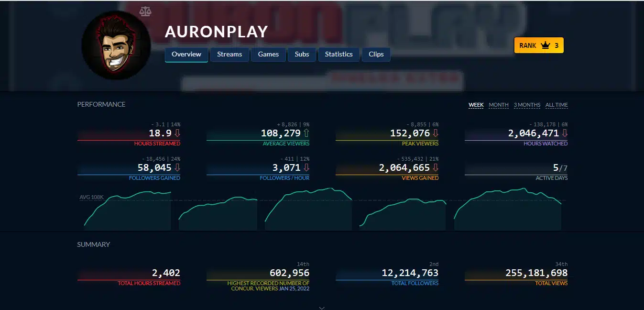This screenshot has width=644, height=310.
Task: Click the 152,076 peak viewers value
Action: click(410, 133)
